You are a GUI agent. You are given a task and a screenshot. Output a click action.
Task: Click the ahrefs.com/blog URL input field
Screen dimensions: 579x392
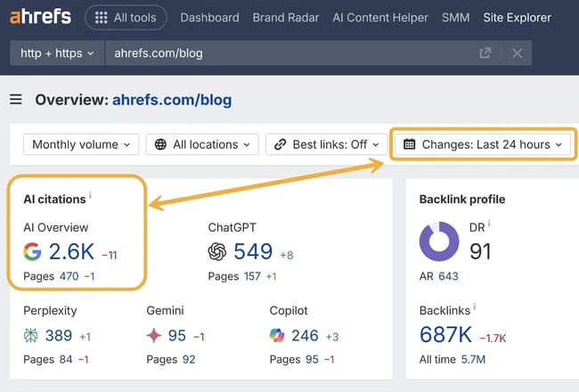(x=288, y=53)
